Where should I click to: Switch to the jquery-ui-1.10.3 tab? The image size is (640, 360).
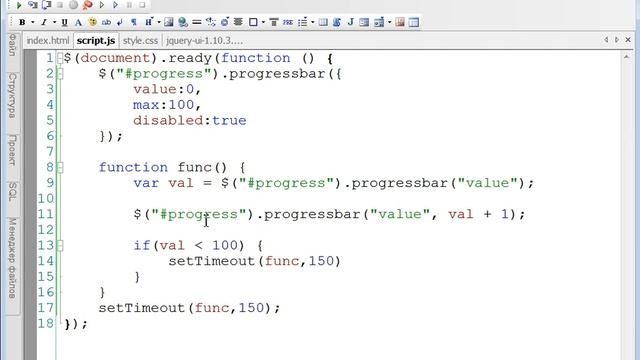coord(204,40)
